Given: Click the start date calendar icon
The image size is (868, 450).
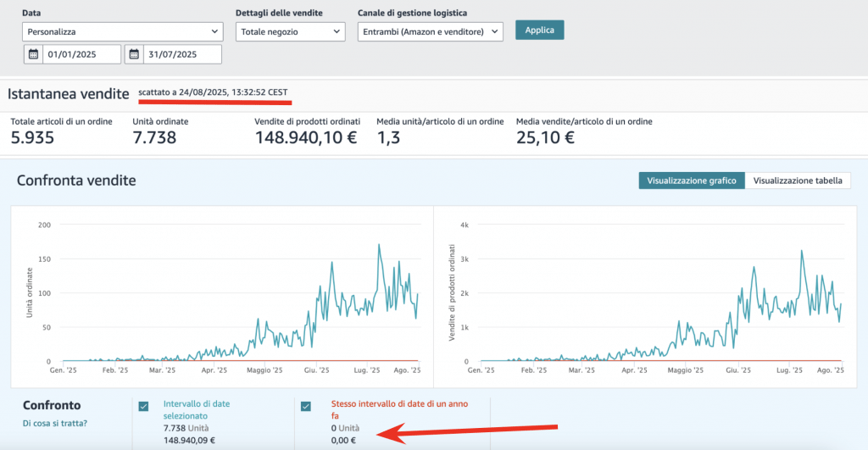Looking at the screenshot, I should click(x=33, y=54).
